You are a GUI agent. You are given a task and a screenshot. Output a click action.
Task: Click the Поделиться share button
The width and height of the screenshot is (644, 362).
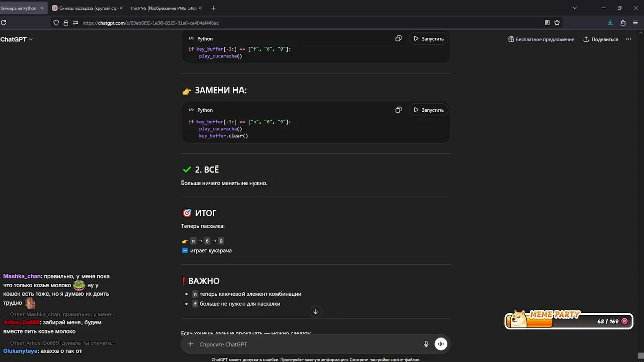tap(600, 39)
